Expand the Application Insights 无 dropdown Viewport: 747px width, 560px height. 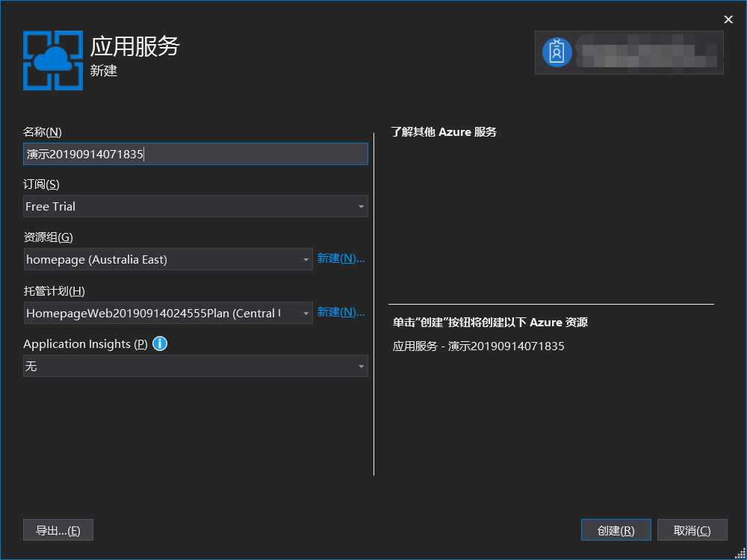pos(195,366)
